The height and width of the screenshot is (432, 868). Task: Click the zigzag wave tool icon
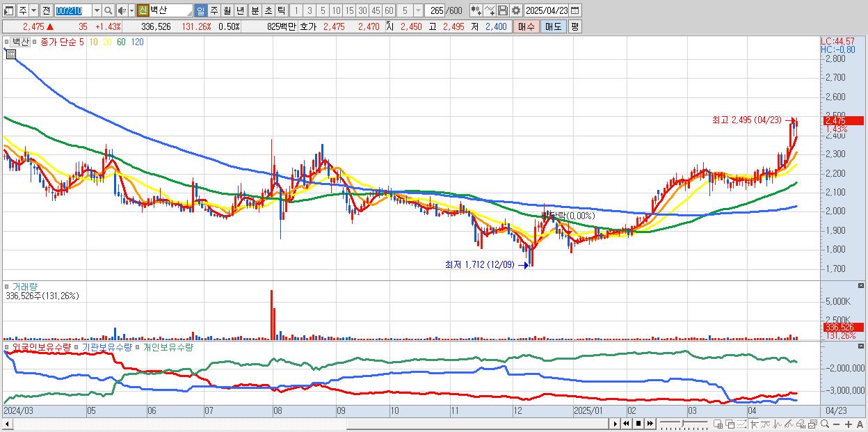click(778, 424)
